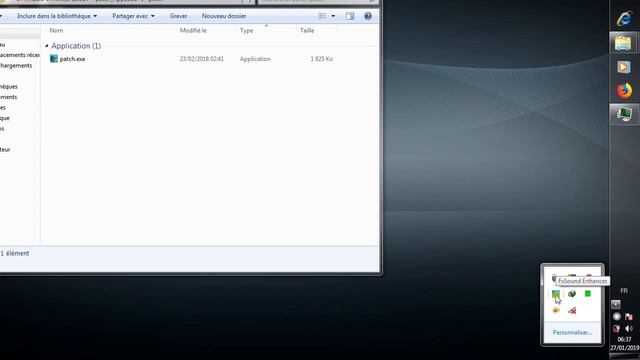
Task: Launch Windows Media Player from taskbar
Action: point(624,67)
